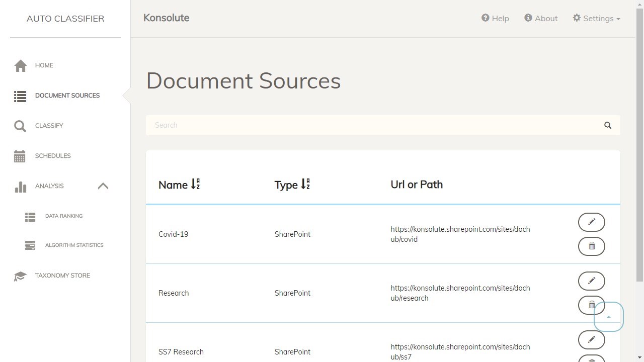Screen dimensions: 644x362
Task: Click the SS7 Research name cell
Action: 181,352
